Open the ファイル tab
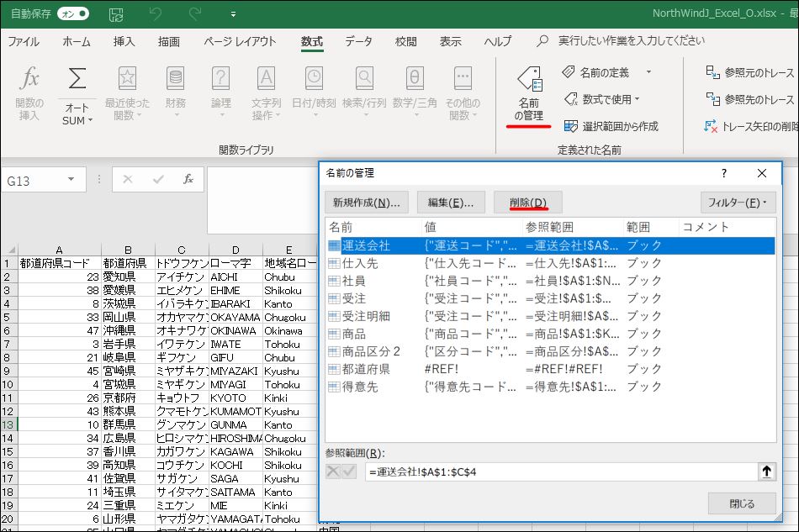The width and height of the screenshot is (799, 532). point(24,41)
